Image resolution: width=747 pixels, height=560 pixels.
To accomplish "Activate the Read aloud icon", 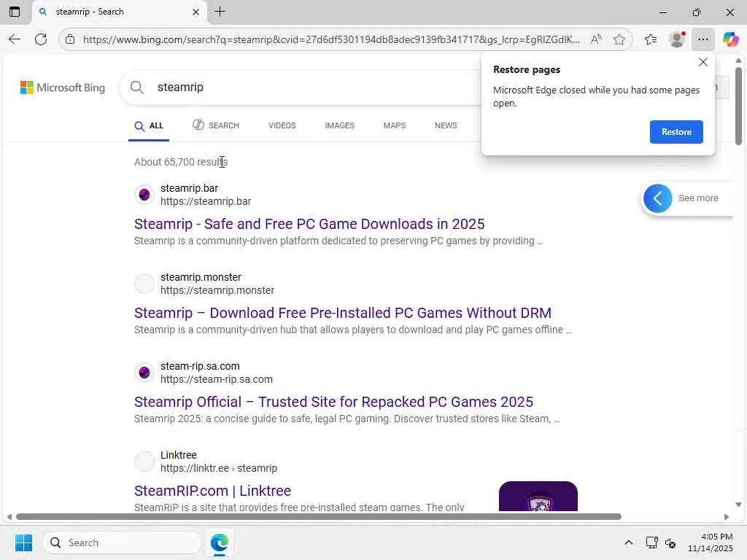I will coord(596,39).
